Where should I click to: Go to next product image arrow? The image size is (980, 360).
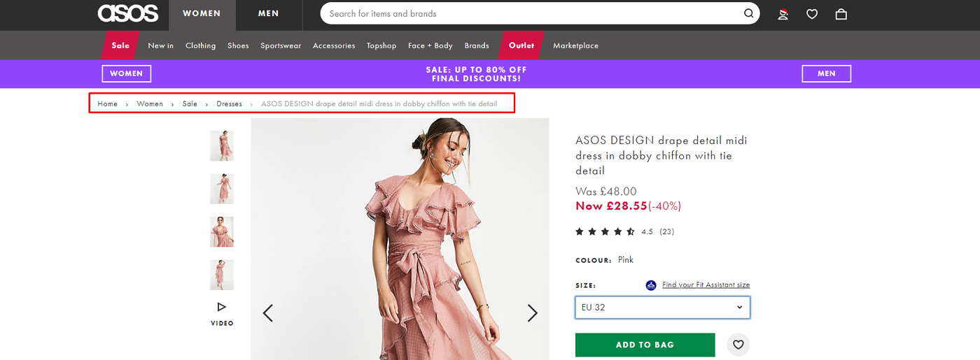tap(532, 312)
